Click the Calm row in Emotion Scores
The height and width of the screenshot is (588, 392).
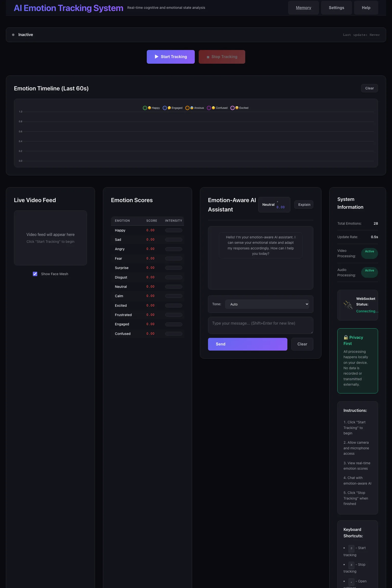[x=147, y=296]
